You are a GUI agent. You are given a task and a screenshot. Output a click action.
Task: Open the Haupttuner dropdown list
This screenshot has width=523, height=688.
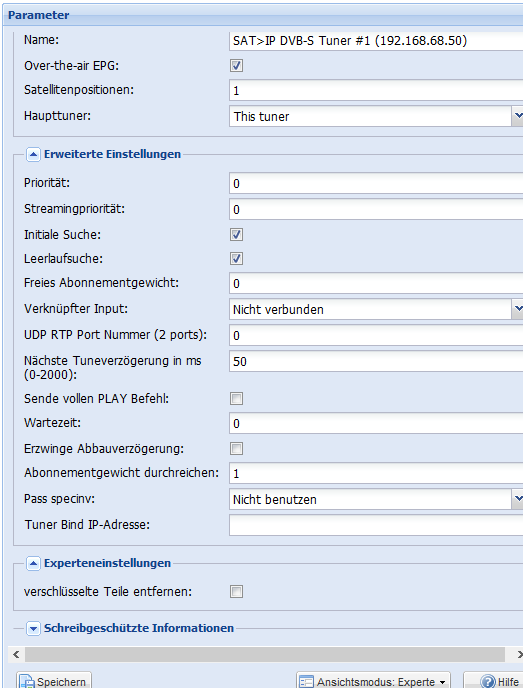click(518, 116)
